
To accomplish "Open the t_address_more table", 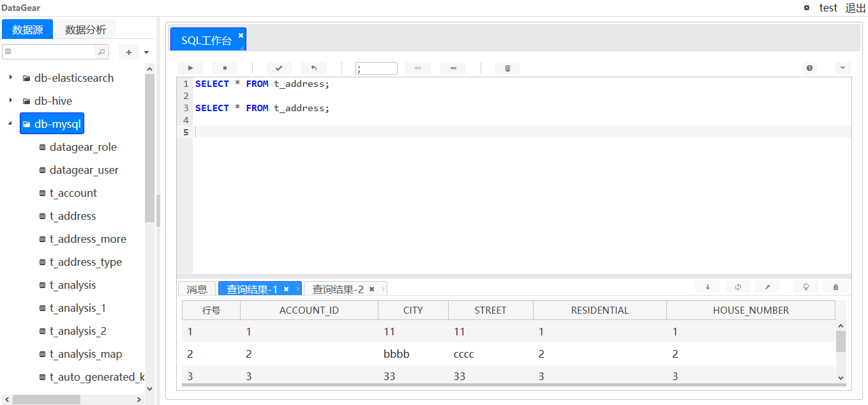I will pos(82,239).
